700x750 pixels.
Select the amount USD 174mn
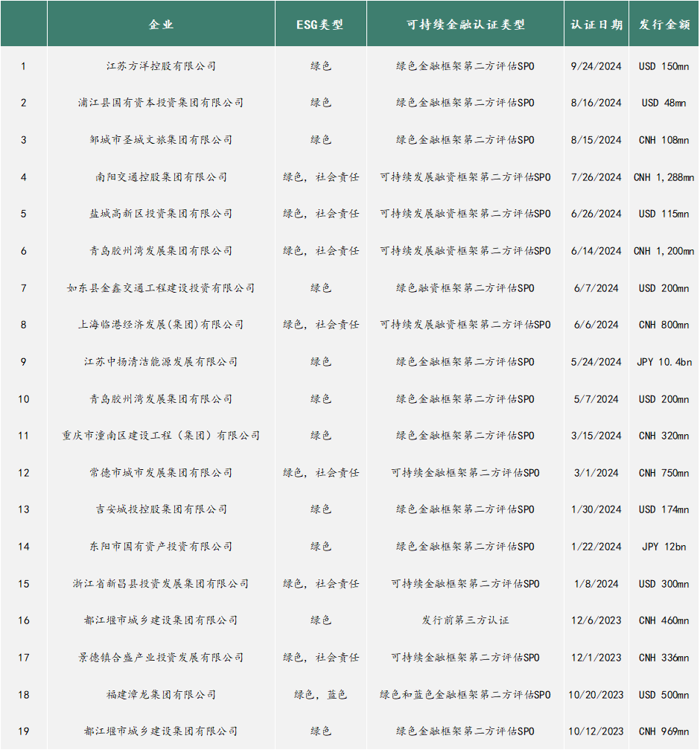click(x=664, y=509)
